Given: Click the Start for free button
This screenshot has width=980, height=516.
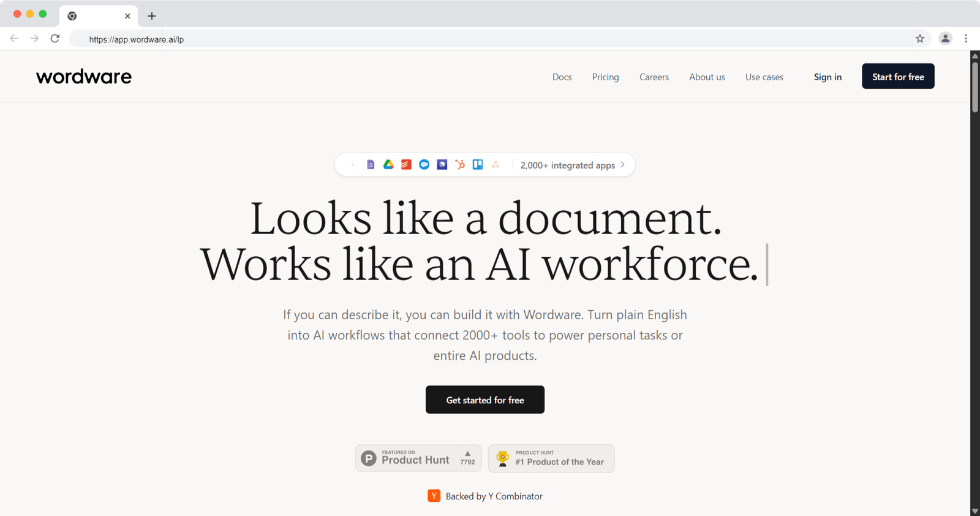Looking at the screenshot, I should (x=898, y=77).
